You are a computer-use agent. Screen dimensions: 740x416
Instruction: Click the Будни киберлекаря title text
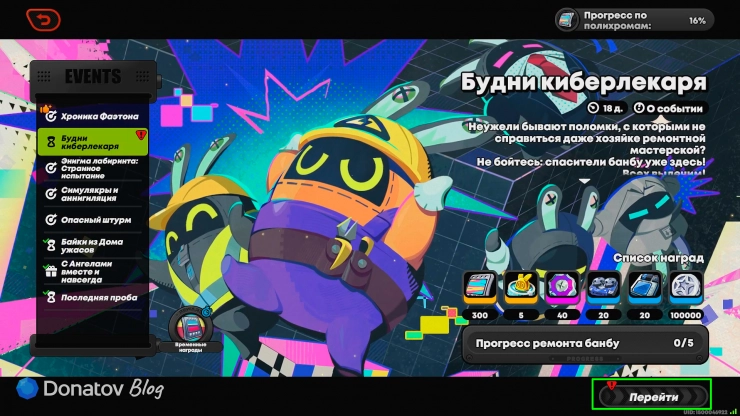583,82
